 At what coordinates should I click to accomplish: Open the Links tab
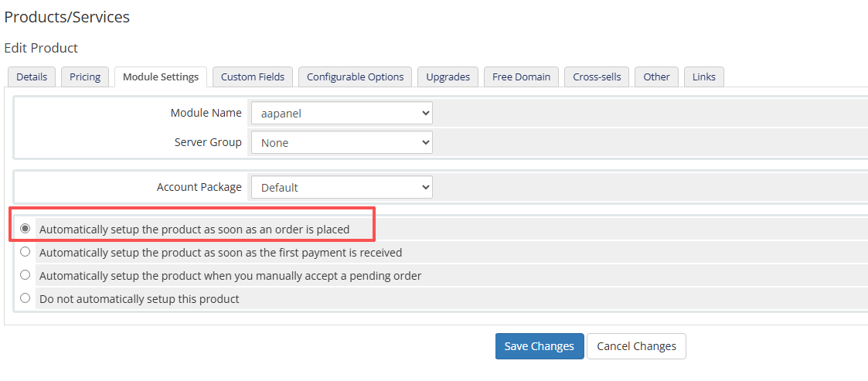pyautogui.click(x=703, y=77)
